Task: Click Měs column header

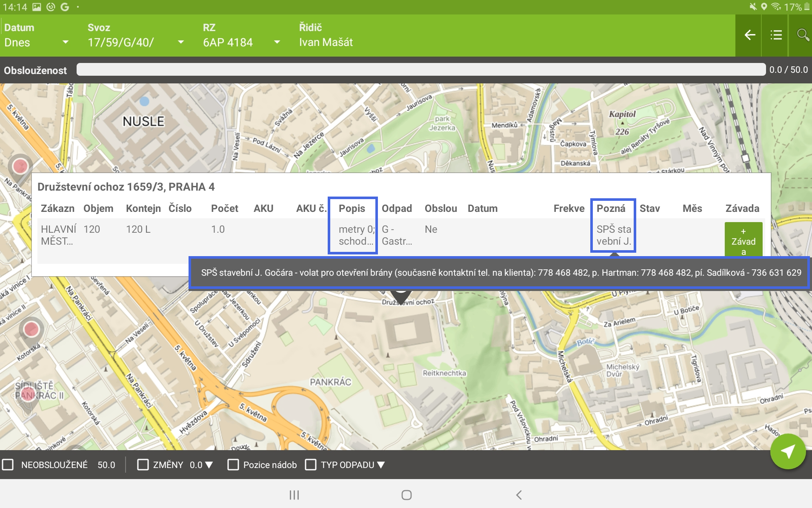Action: pyautogui.click(x=692, y=208)
